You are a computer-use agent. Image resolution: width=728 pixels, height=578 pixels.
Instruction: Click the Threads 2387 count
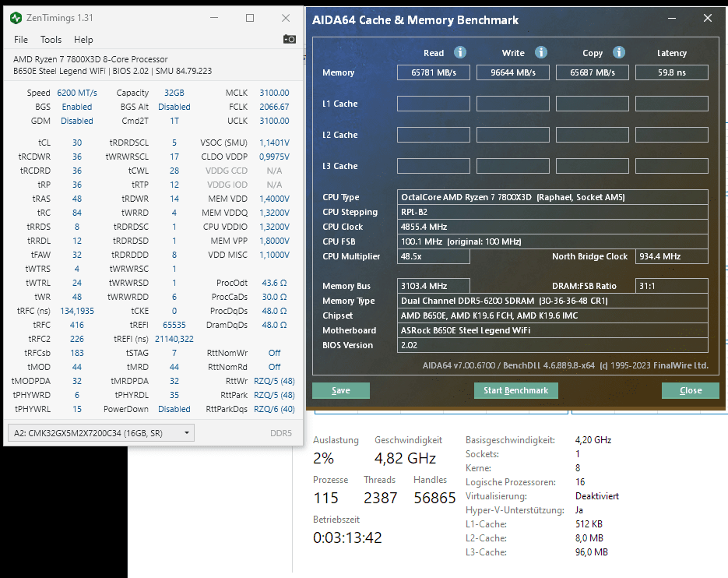[x=380, y=498]
